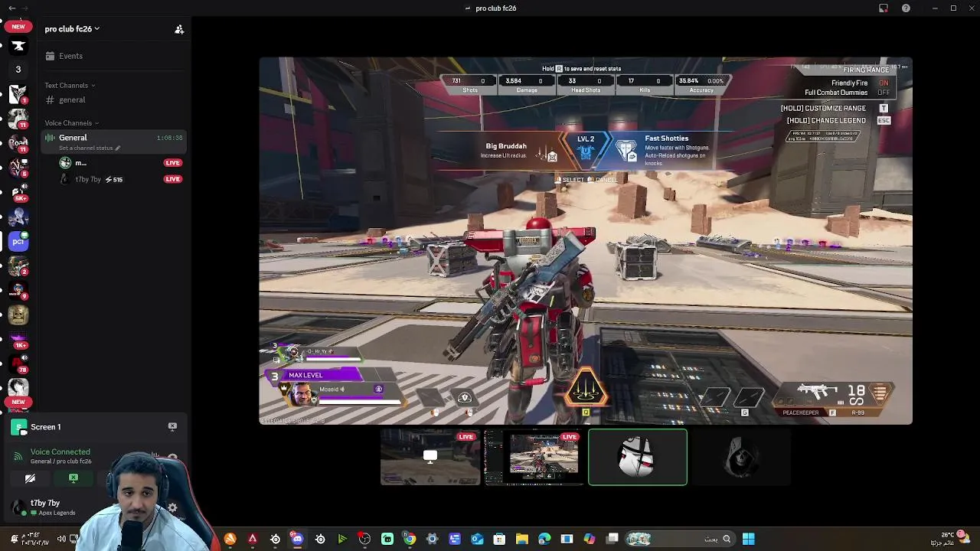Screen dimensions: 980x551
Task: Click Set a channel status link
Action: coord(89,148)
